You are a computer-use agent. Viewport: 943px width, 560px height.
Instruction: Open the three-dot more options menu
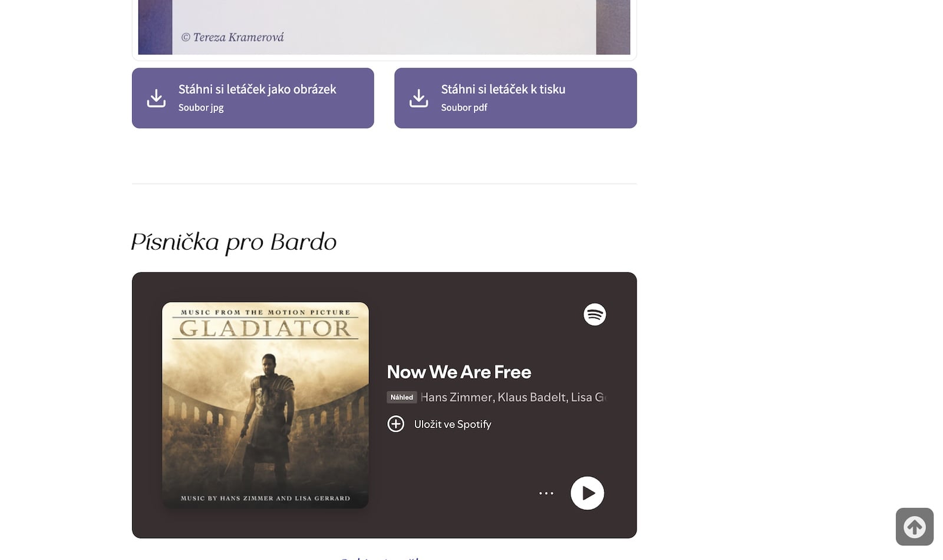546,493
